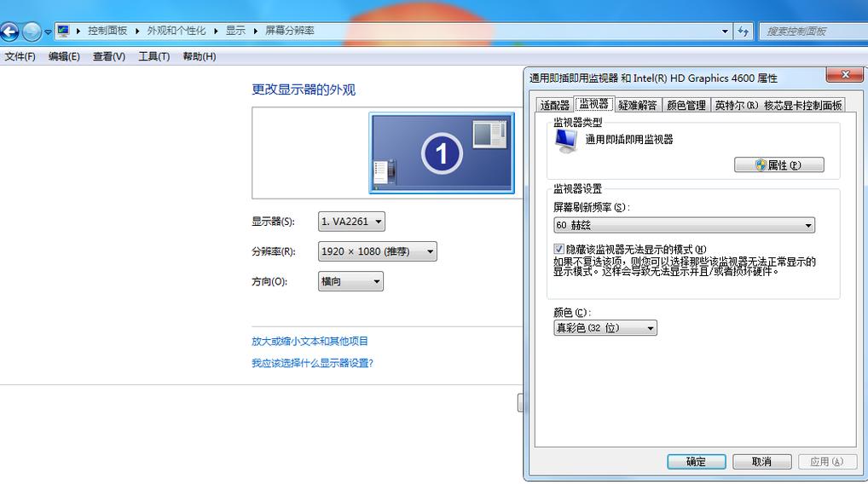Image resolution: width=868 pixels, height=484 pixels.
Task: Go back with the blue Back arrow
Action: tap(9, 32)
